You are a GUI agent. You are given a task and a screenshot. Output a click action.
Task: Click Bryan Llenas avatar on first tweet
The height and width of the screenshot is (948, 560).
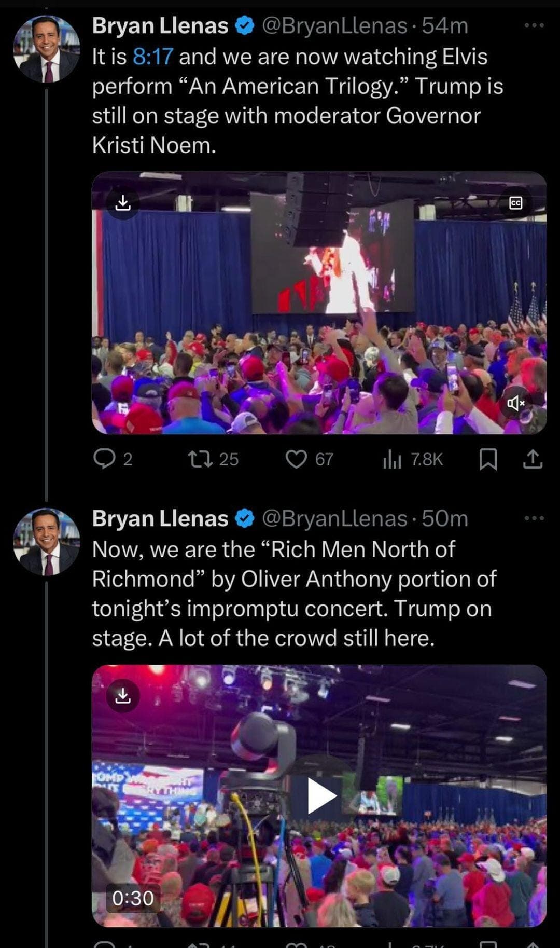click(46, 49)
